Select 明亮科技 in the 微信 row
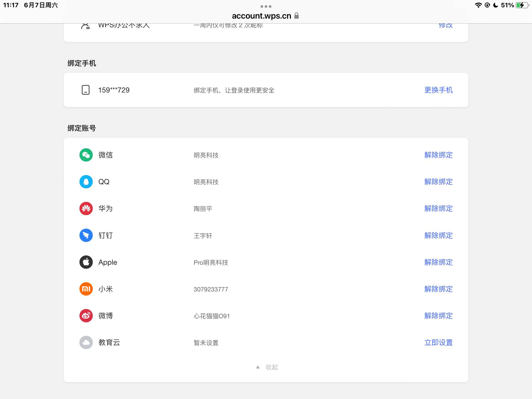 (x=206, y=155)
